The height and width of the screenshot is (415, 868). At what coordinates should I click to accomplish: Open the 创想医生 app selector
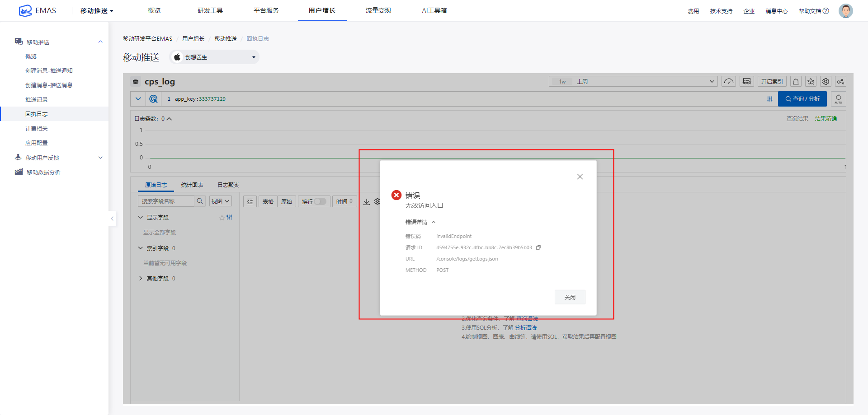[214, 57]
